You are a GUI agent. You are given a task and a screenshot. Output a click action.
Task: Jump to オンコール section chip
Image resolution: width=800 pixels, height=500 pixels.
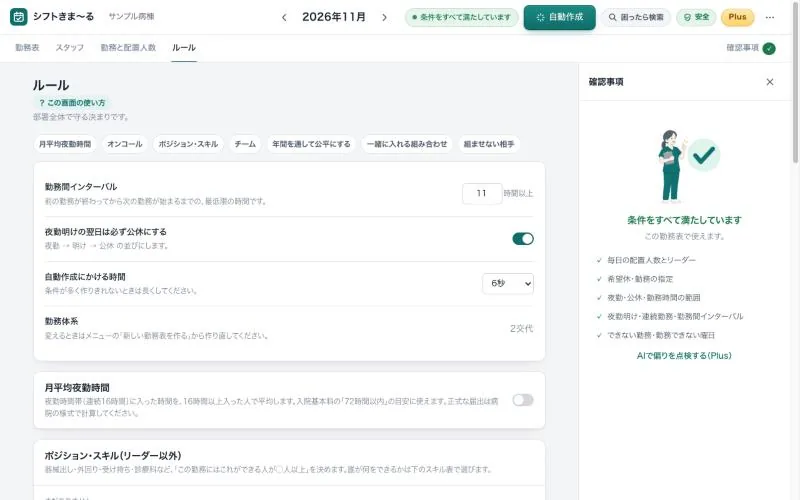(124, 144)
